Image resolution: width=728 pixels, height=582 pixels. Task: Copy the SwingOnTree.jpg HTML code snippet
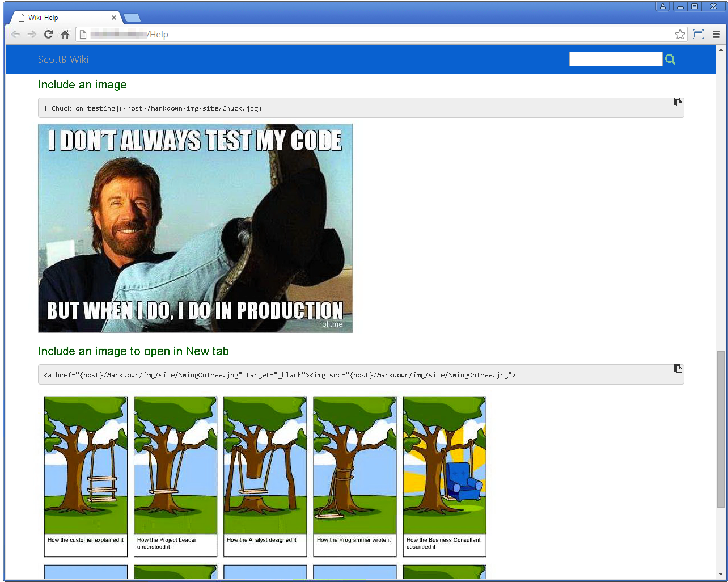(678, 369)
